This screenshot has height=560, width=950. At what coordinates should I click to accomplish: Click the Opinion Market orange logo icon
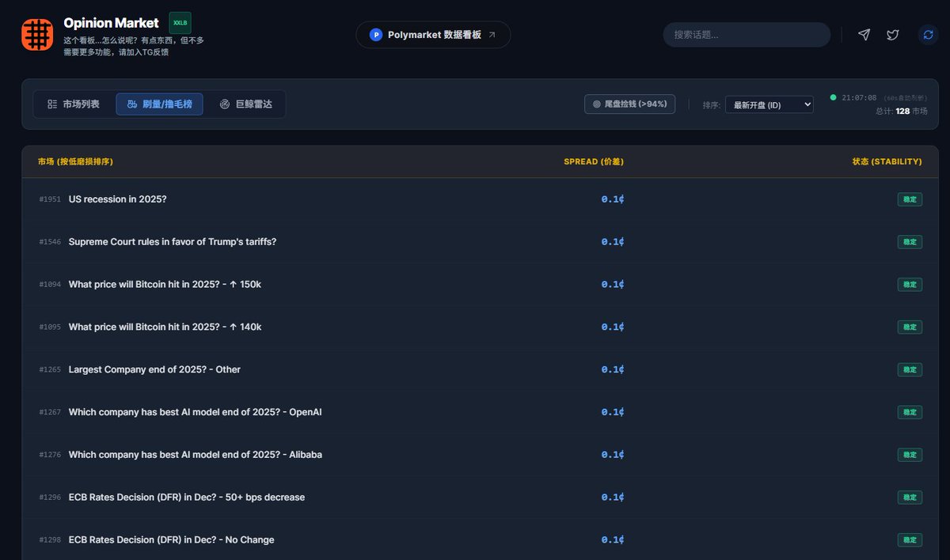click(x=37, y=35)
